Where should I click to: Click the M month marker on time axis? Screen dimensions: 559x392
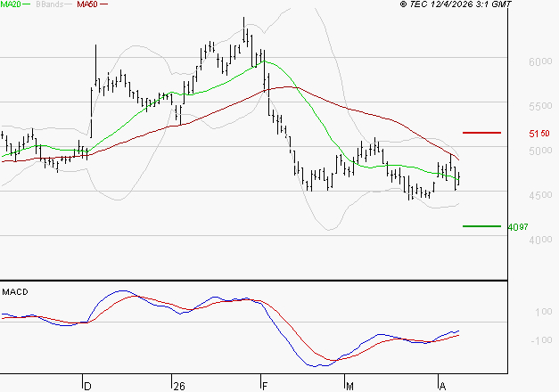click(349, 387)
